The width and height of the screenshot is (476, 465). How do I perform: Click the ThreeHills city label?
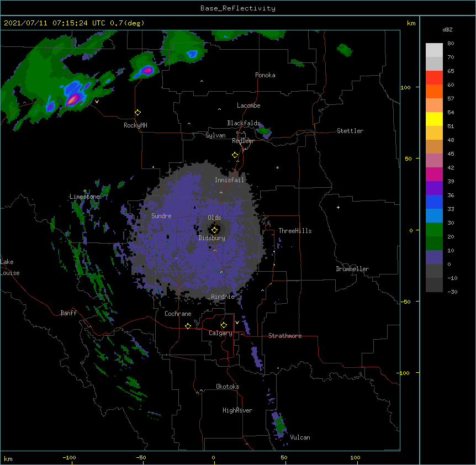tap(295, 231)
